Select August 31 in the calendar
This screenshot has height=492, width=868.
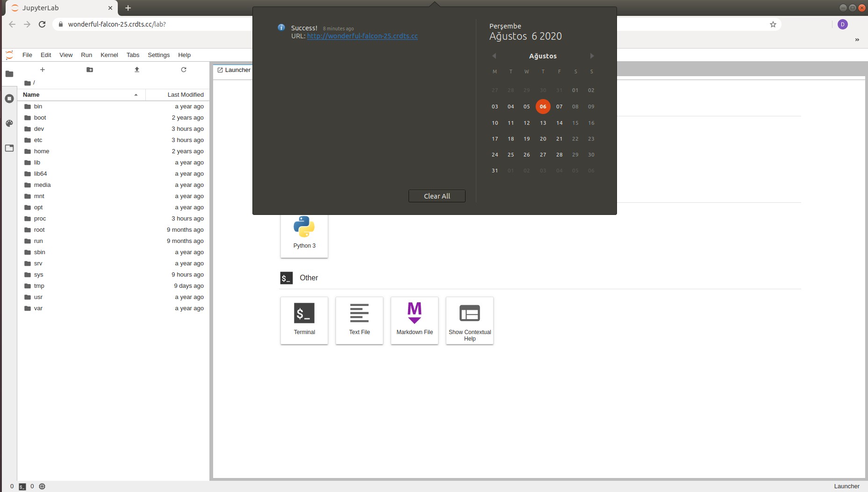[495, 171]
